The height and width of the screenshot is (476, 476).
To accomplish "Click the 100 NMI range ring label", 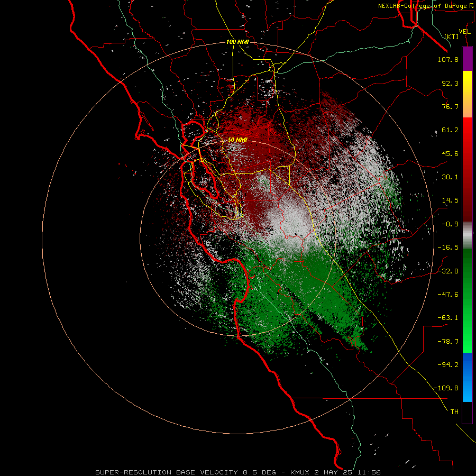I will (x=237, y=42).
